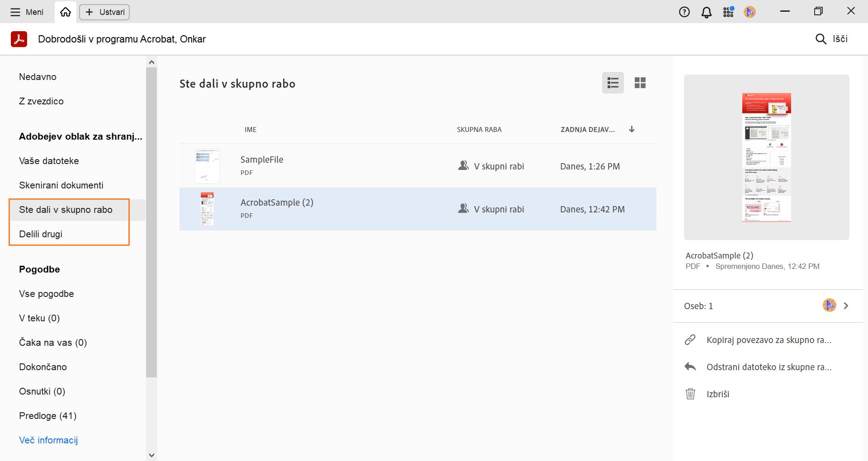Screen dimensions: 868x461
Task: Open the notifications bell
Action: 706,12
